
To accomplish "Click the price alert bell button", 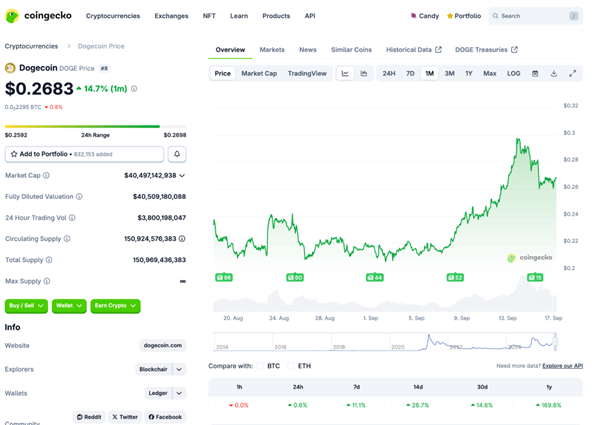I will (x=177, y=154).
